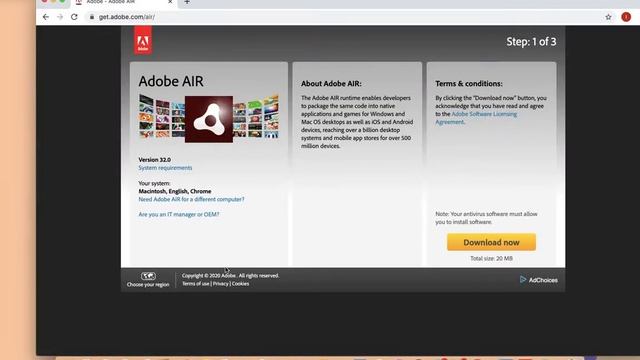Open Adobe Software Licensing Agreement link
The width and height of the screenshot is (640, 360).
pyautogui.click(x=476, y=118)
